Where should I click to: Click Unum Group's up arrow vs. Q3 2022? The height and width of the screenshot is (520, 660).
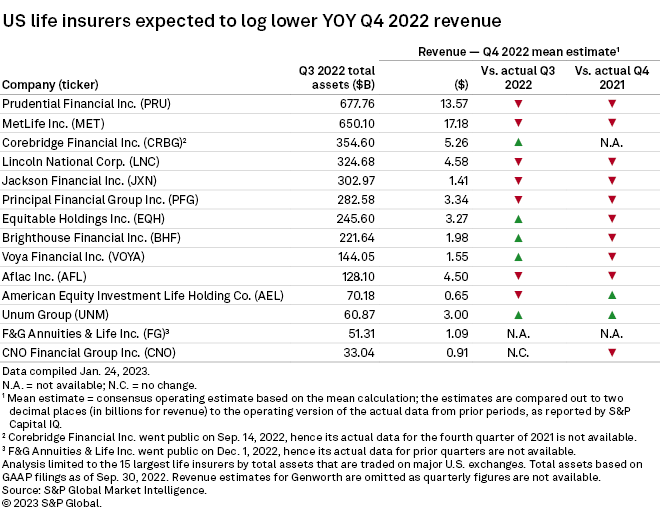[x=518, y=315]
